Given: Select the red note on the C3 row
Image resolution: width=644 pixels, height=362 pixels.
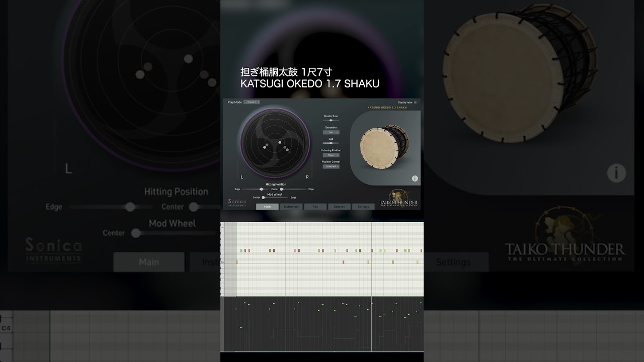Looking at the screenshot, I should pyautogui.click(x=343, y=262).
